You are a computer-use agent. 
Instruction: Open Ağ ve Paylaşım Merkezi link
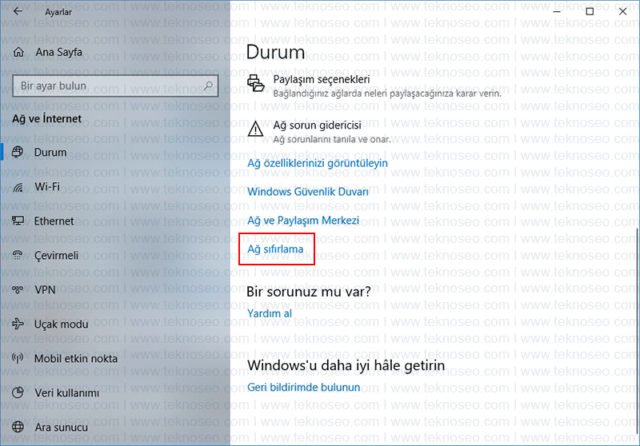coord(303,220)
